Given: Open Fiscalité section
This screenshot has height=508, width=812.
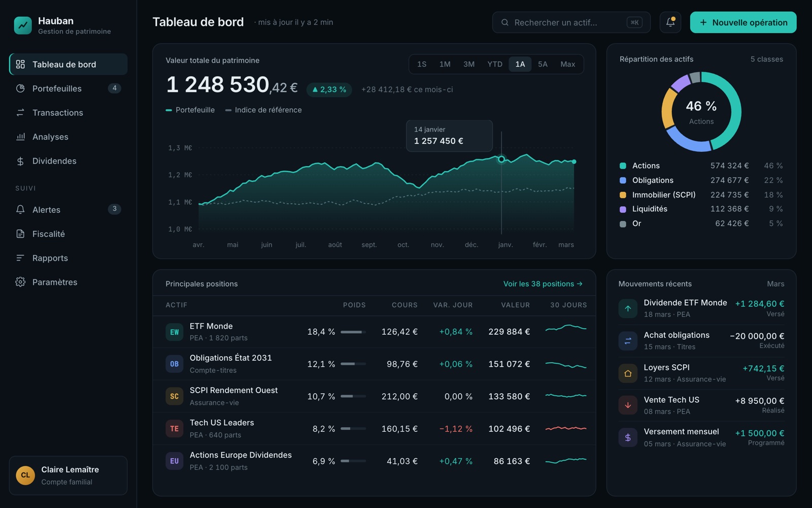Looking at the screenshot, I should click(x=69, y=234).
